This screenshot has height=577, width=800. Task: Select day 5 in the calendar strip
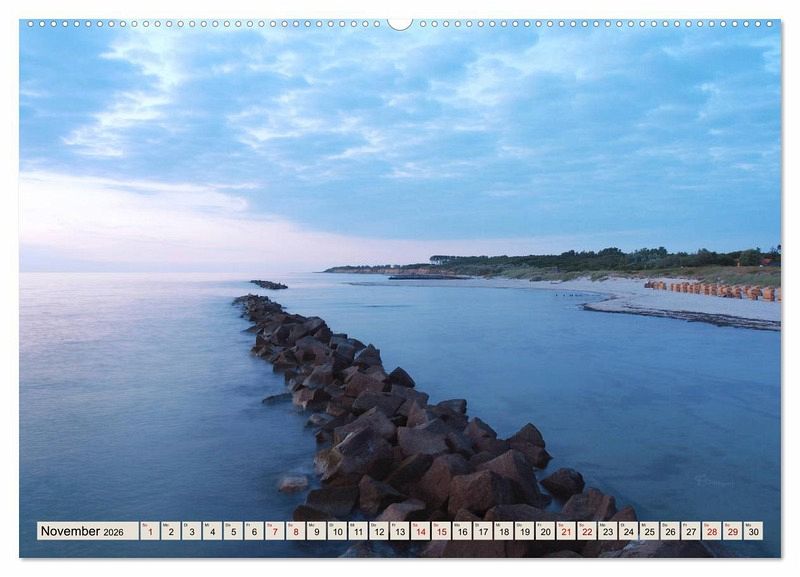233,531
